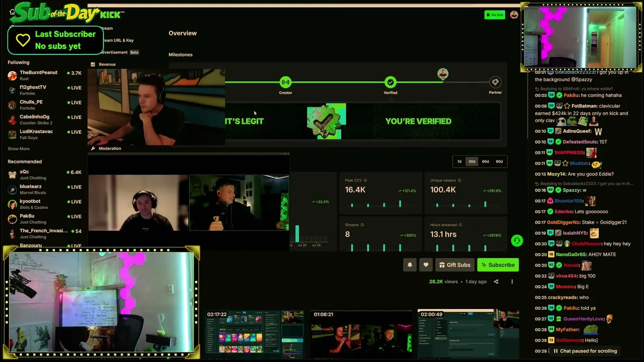Click the Peak CCV 16.4K value
The width and height of the screenshot is (644, 362).
pyautogui.click(x=355, y=190)
